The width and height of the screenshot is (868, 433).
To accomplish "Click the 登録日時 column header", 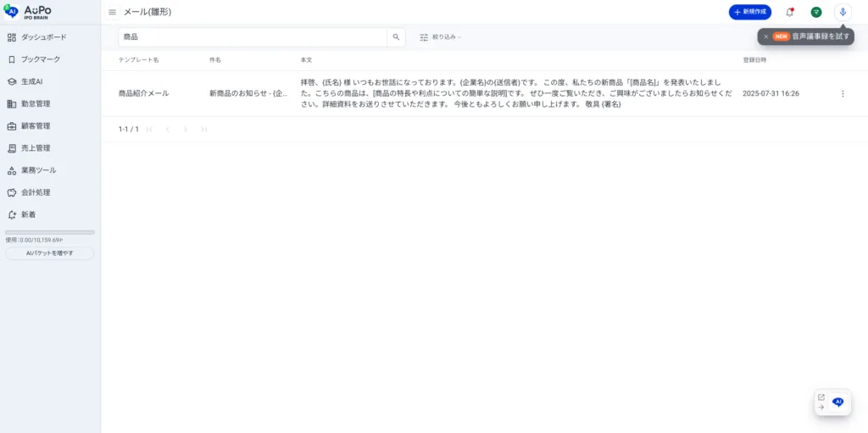I will pyautogui.click(x=754, y=60).
